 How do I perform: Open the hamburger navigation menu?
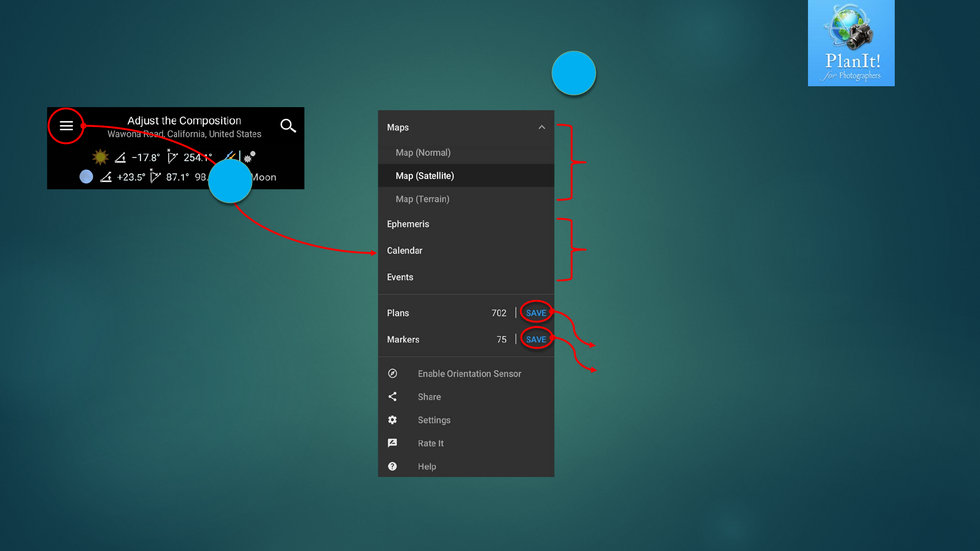(66, 126)
